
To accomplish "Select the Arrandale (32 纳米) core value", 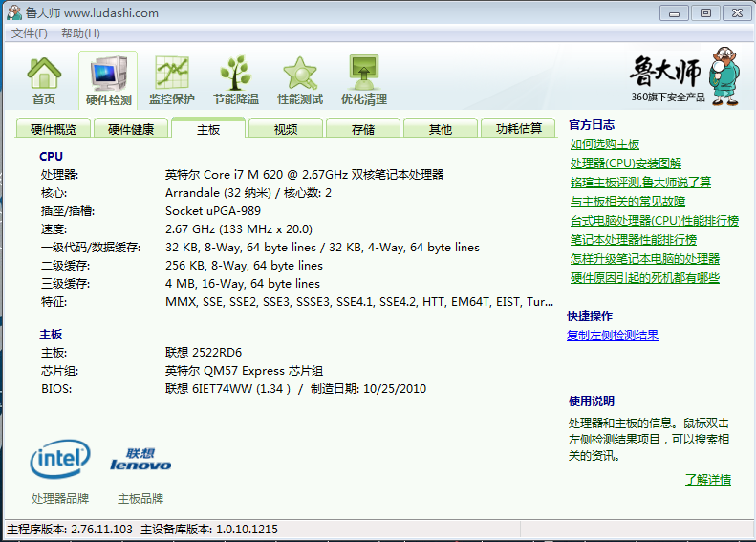I will click(248, 193).
